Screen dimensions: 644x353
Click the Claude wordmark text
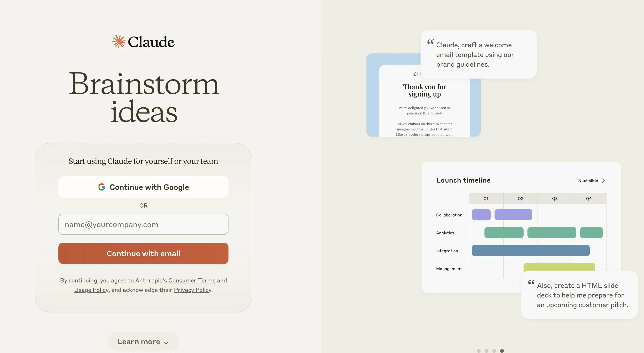pos(151,42)
